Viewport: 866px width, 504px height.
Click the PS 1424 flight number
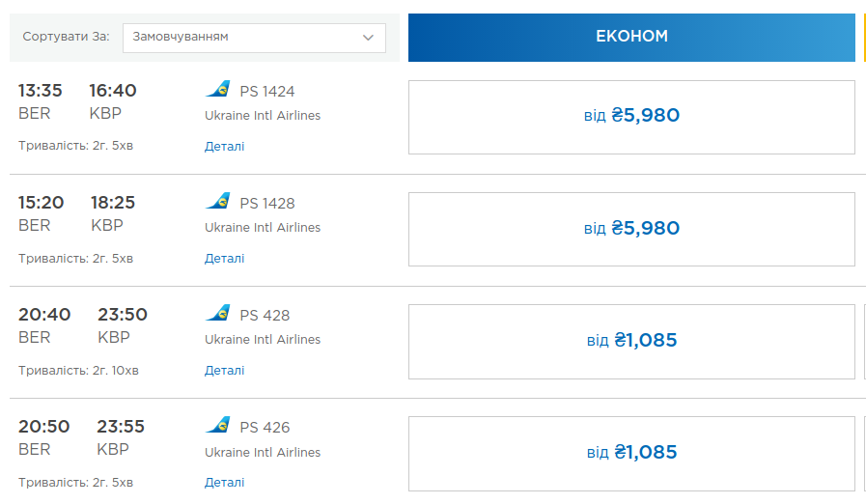pos(267,92)
